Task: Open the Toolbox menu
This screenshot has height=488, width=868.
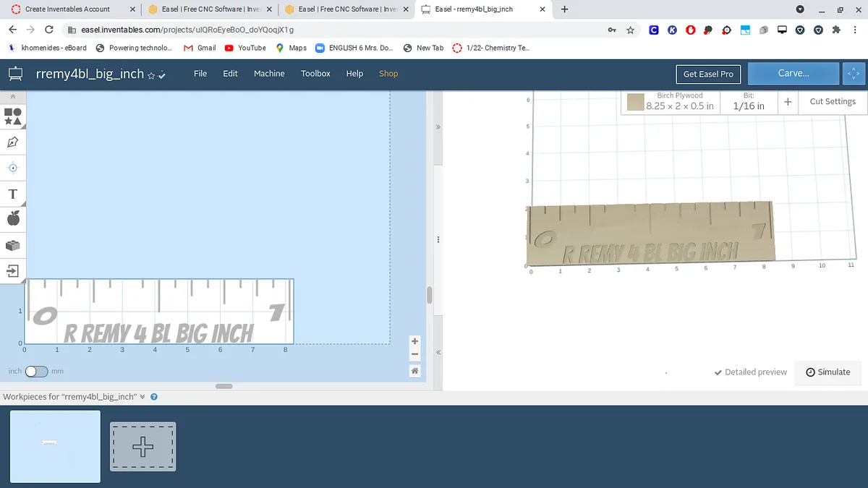Action: [315, 74]
